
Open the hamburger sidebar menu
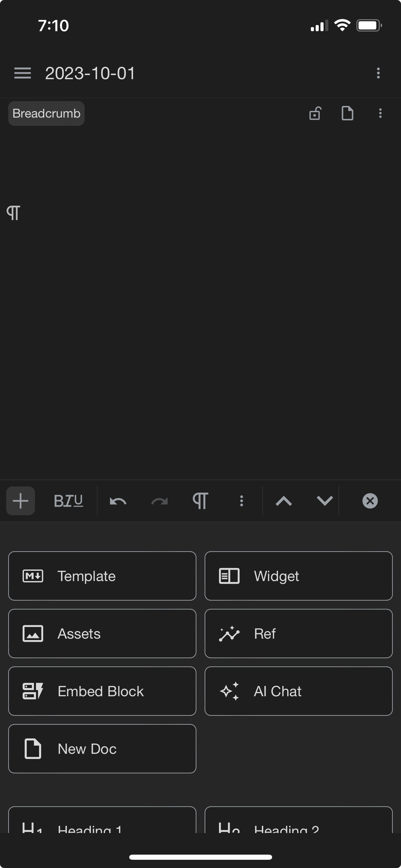pyautogui.click(x=22, y=73)
